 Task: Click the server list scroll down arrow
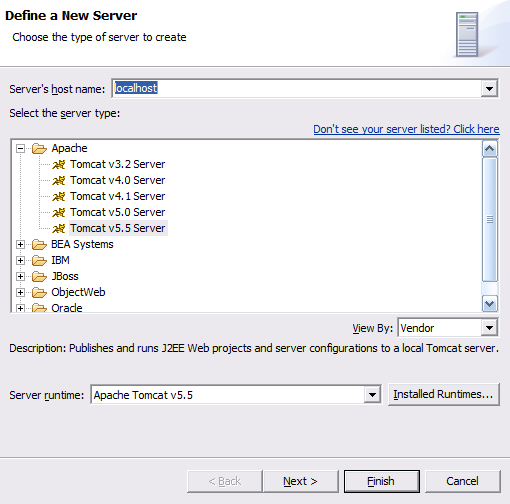pyautogui.click(x=490, y=304)
